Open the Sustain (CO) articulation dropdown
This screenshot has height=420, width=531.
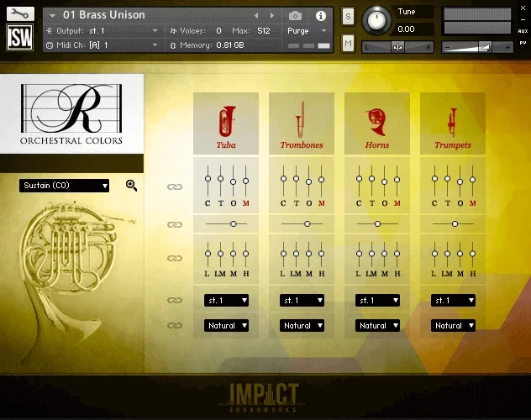65,186
